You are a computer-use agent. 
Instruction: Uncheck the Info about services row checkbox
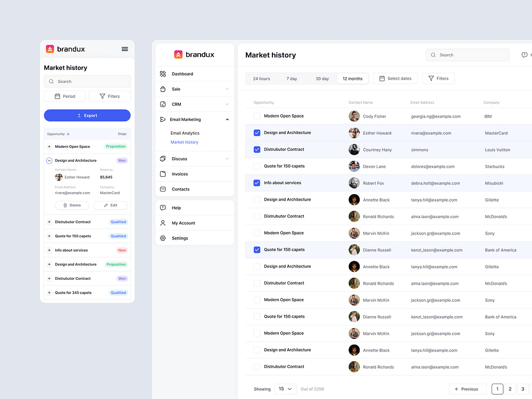[x=257, y=183]
